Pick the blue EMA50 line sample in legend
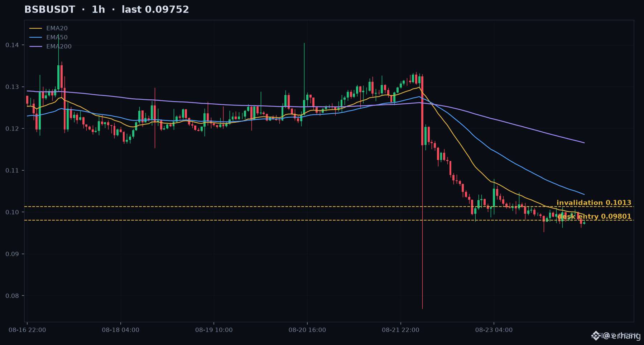This screenshot has width=644, height=345. (36, 37)
